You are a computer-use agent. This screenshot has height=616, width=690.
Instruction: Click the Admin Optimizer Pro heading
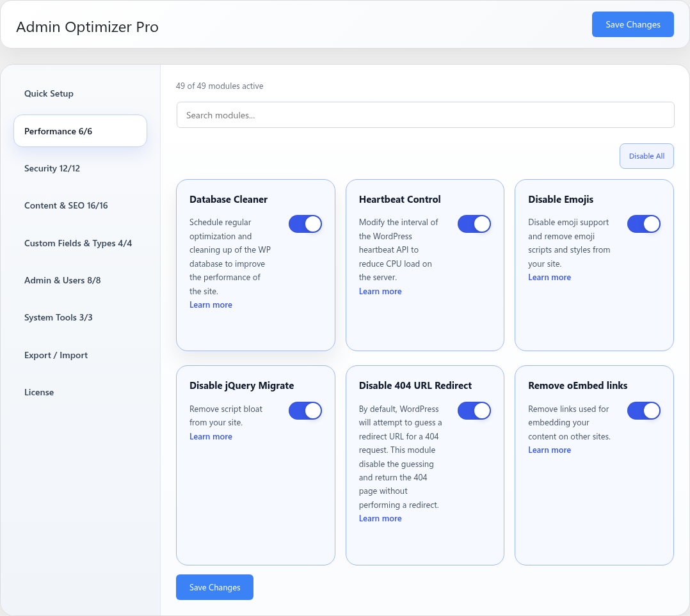(x=87, y=27)
